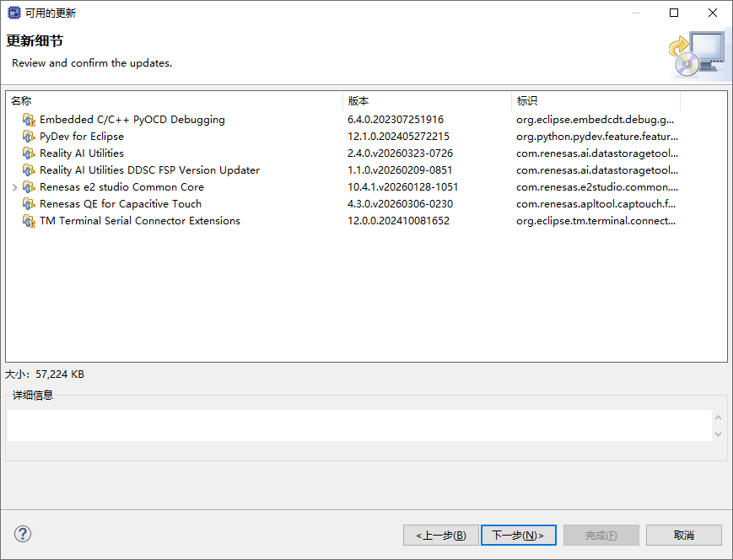Click the Reality AI Utilities 2.4.0 row icon
The width and height of the screenshot is (733, 560).
(x=29, y=153)
